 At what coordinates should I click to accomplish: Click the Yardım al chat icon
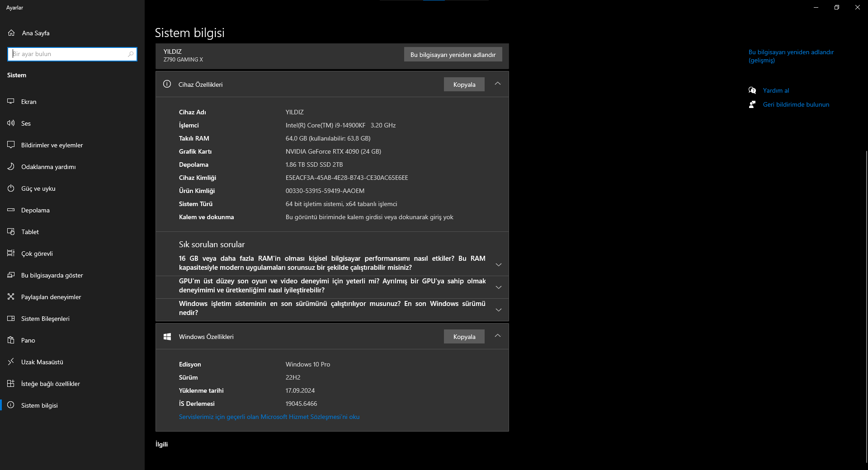coord(752,90)
